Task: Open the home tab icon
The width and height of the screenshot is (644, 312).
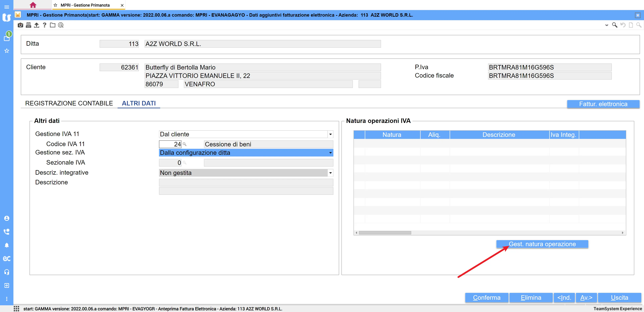Action: pos(33,5)
